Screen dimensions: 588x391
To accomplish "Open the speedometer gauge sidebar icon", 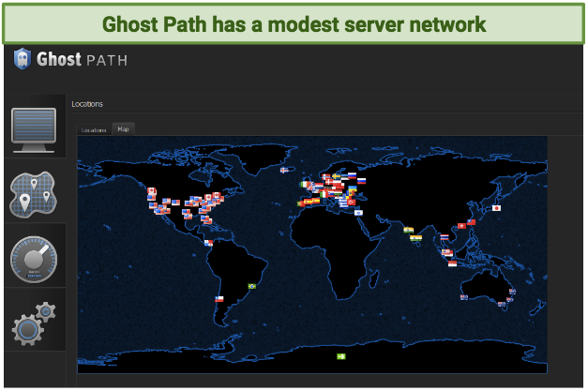I will coord(34,260).
